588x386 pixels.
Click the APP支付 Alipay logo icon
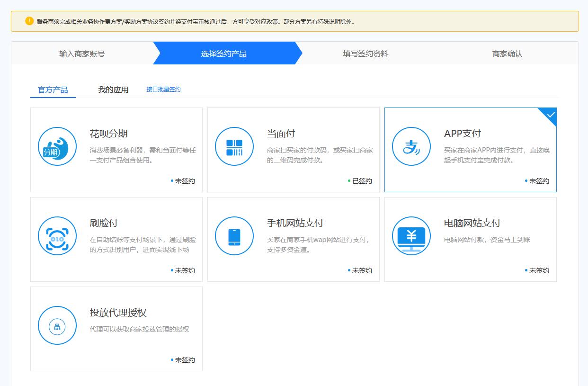coord(411,146)
